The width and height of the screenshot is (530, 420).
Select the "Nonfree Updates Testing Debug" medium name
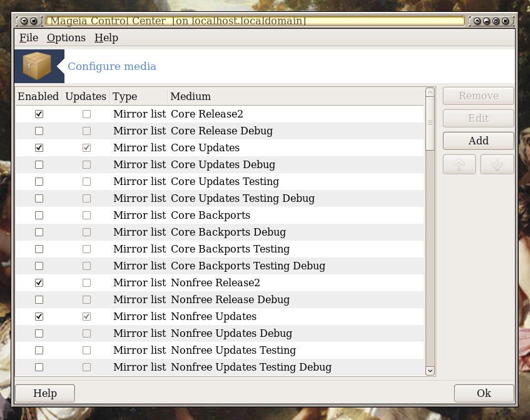click(251, 367)
